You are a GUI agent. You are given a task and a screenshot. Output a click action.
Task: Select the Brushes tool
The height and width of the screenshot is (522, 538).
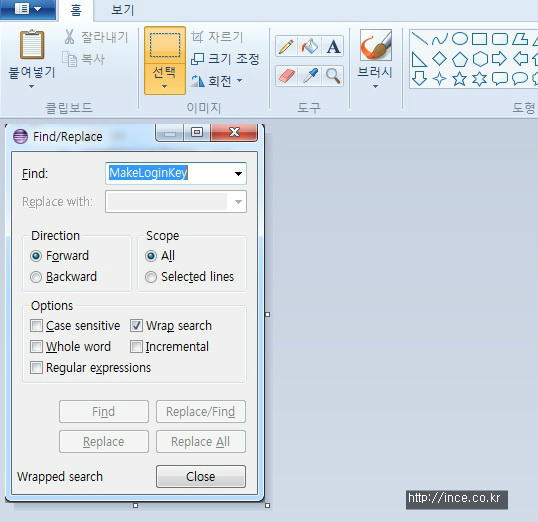point(376,45)
